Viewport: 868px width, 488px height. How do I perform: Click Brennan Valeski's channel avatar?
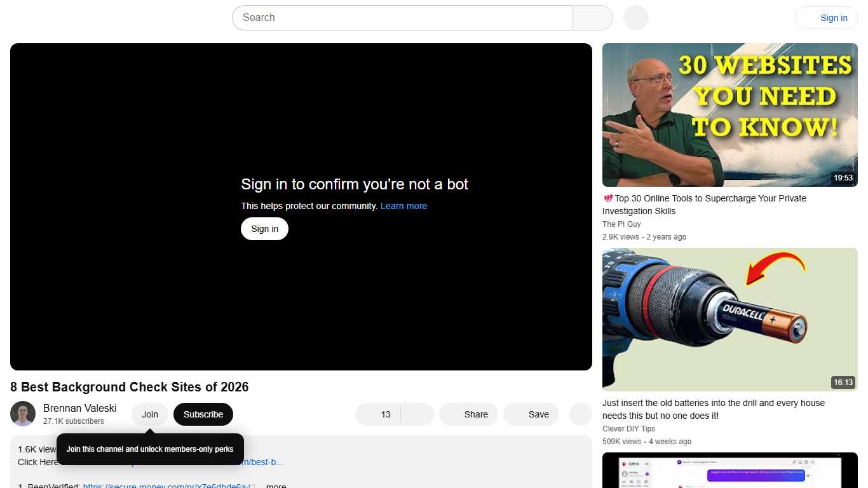coord(23,414)
